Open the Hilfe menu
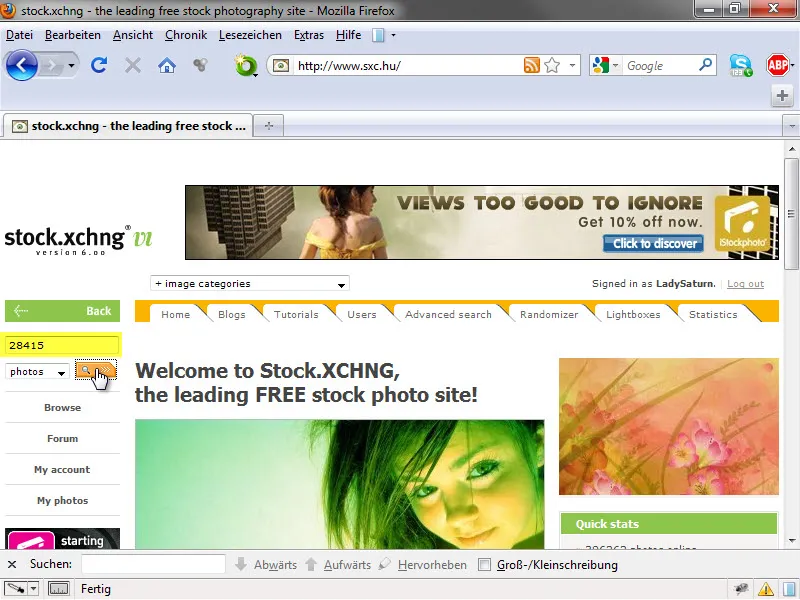800x600 pixels. tap(348, 35)
